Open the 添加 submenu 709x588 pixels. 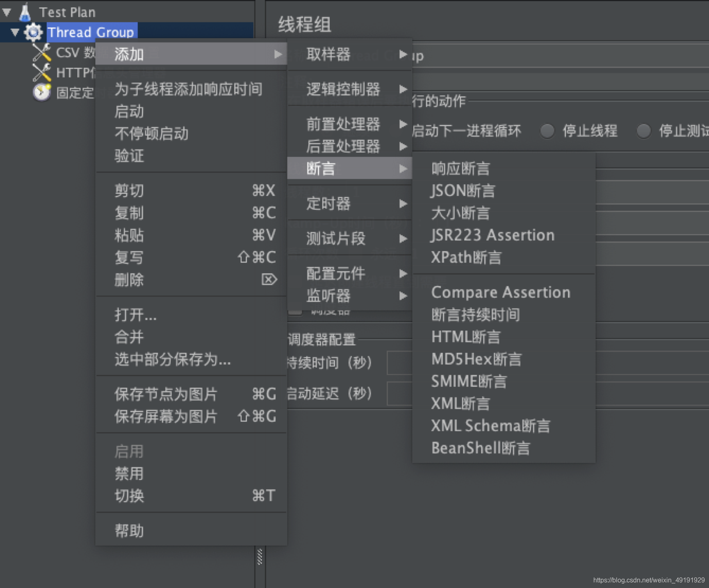tap(191, 54)
